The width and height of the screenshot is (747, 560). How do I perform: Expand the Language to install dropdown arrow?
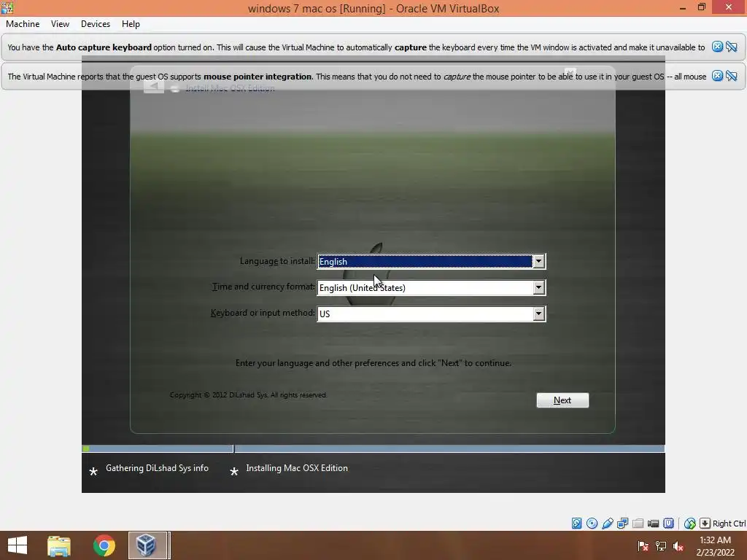point(538,262)
